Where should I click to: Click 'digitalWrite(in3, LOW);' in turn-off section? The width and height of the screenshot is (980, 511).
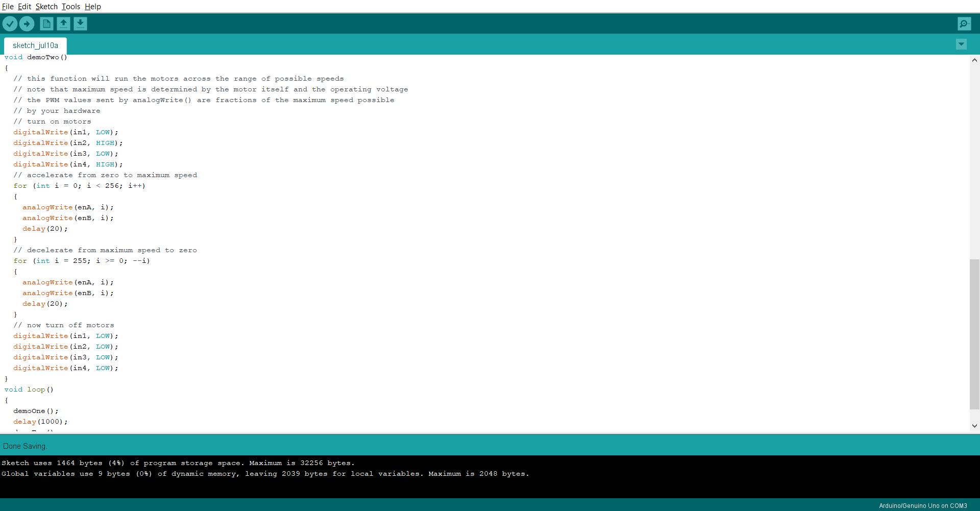[66, 357]
